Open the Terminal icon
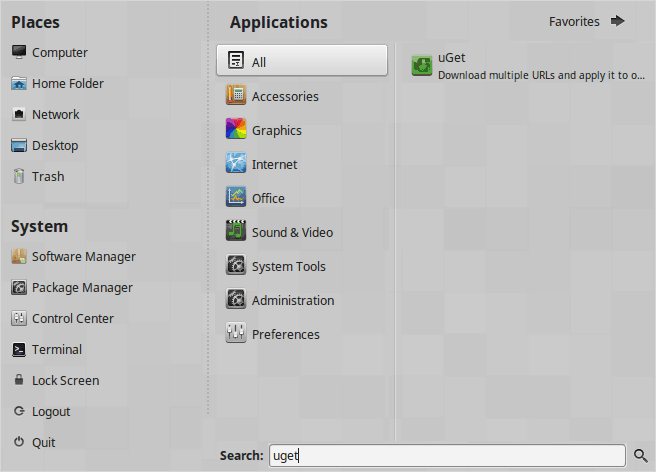656x472 pixels. [19, 350]
